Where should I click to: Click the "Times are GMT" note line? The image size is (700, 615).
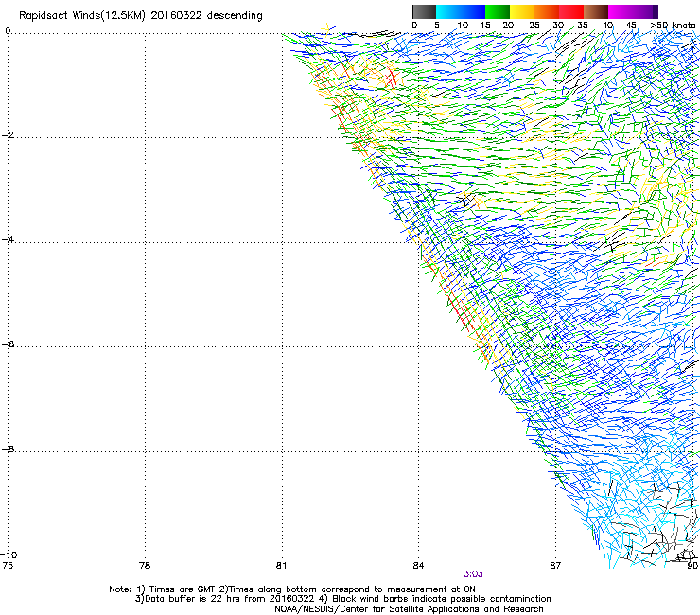292,589
